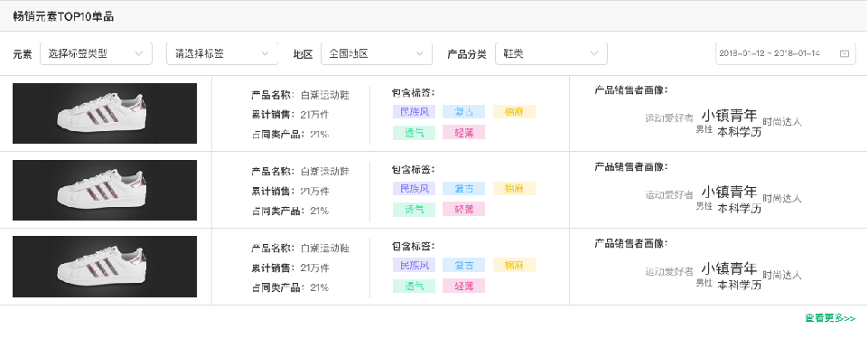This screenshot has width=868, height=348.
Task: Open the 请选择标签 dropdown
Action: pyautogui.click(x=222, y=53)
